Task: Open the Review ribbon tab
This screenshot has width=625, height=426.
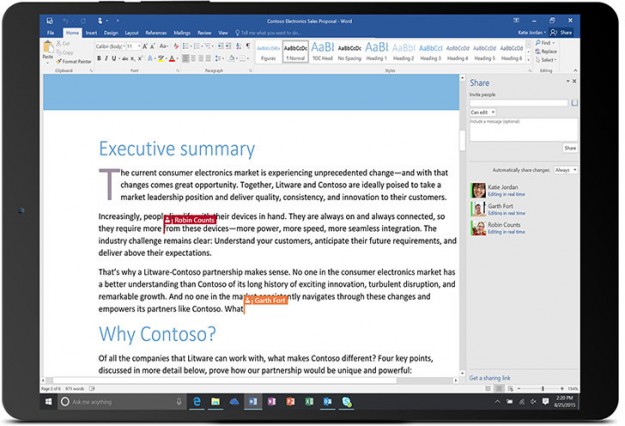Action: pyautogui.click(x=204, y=32)
